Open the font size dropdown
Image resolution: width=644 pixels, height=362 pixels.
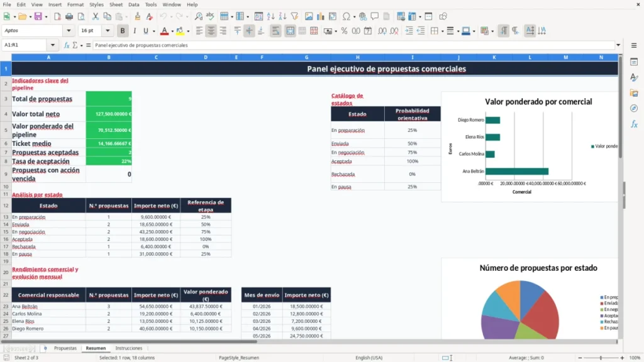(108, 30)
